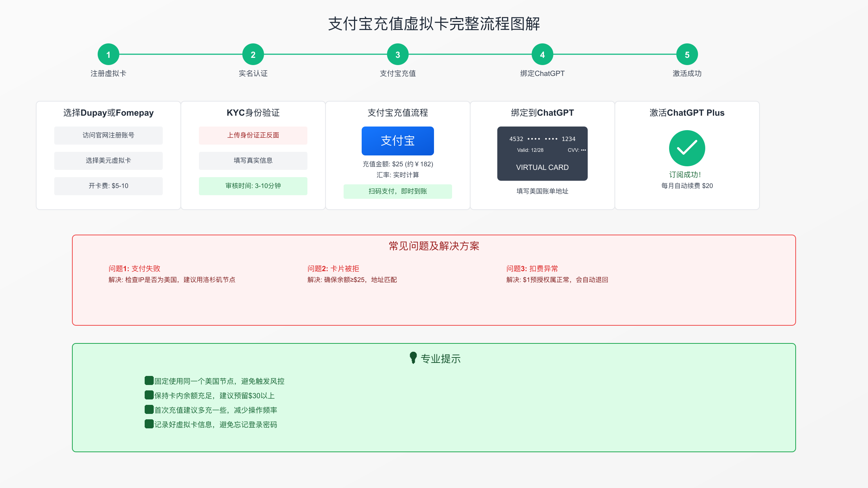Click the 激活成功 step label
This screenshot has width=868, height=488.
pos(687,74)
